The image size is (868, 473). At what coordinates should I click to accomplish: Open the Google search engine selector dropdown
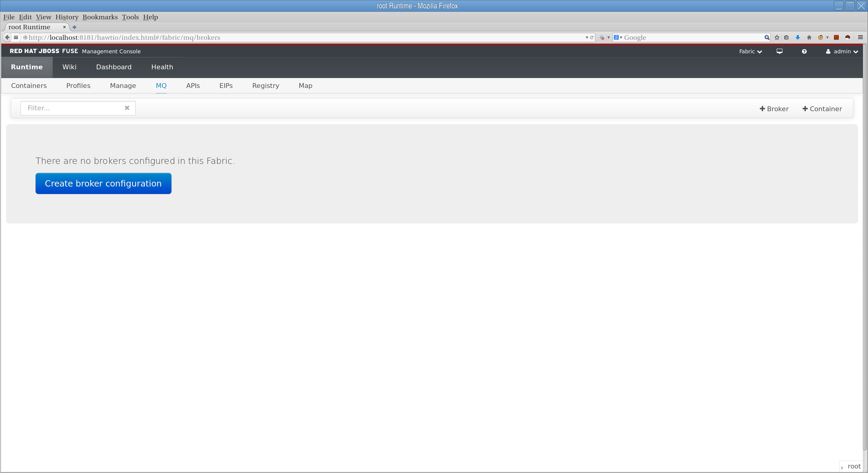618,37
